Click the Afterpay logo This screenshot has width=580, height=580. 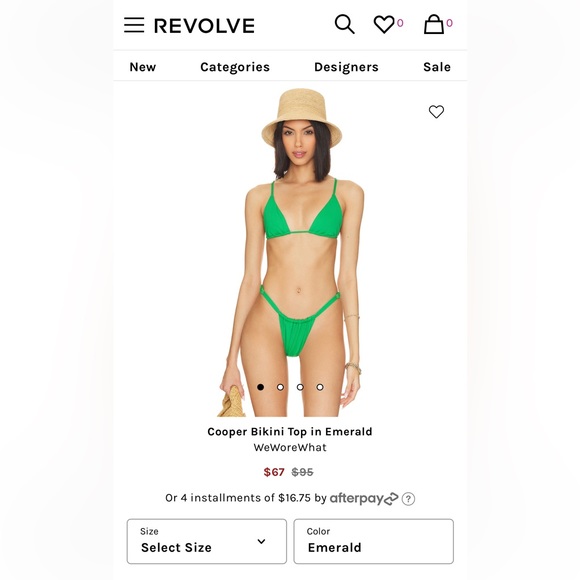(364, 499)
